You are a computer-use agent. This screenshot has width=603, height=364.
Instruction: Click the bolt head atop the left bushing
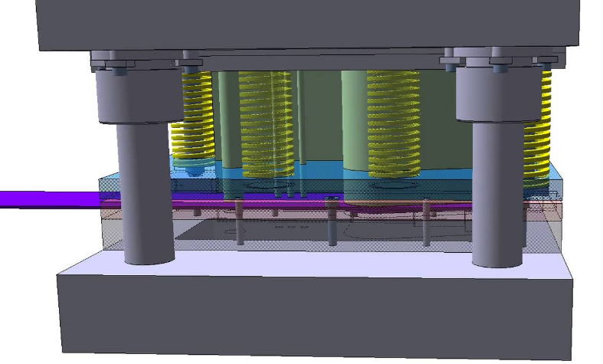(x=120, y=69)
